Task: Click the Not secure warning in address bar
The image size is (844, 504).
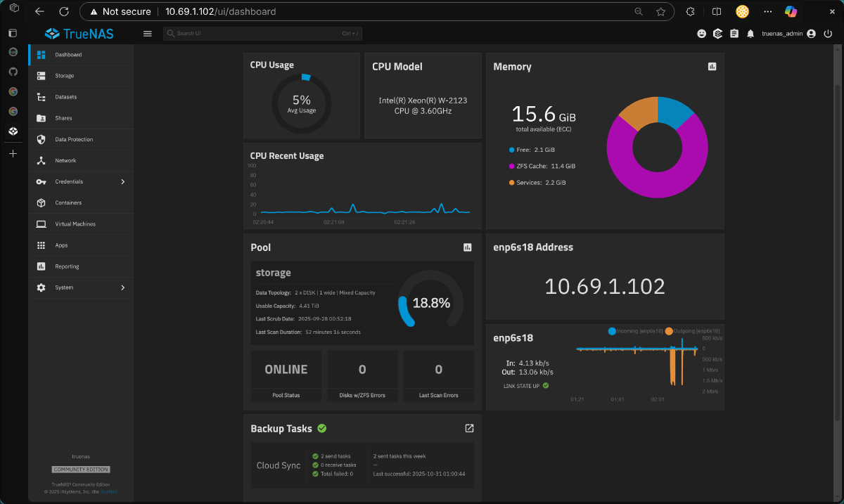Action: pos(124,11)
